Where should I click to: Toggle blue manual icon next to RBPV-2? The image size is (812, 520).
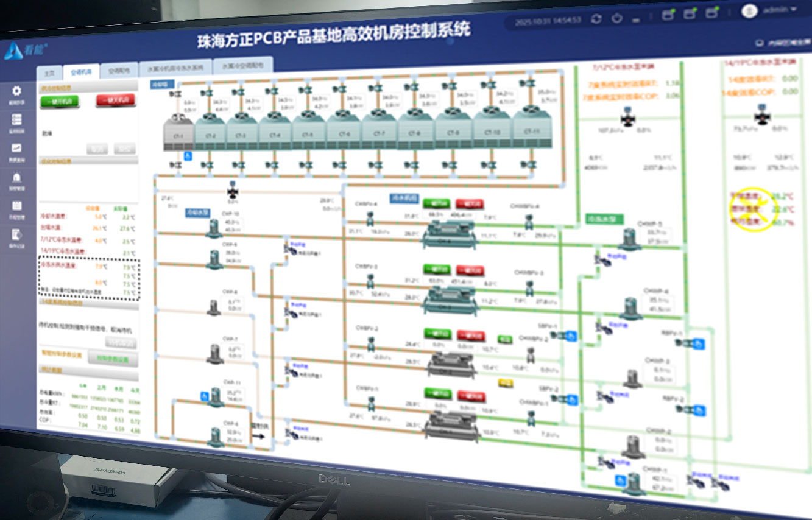click(700, 410)
